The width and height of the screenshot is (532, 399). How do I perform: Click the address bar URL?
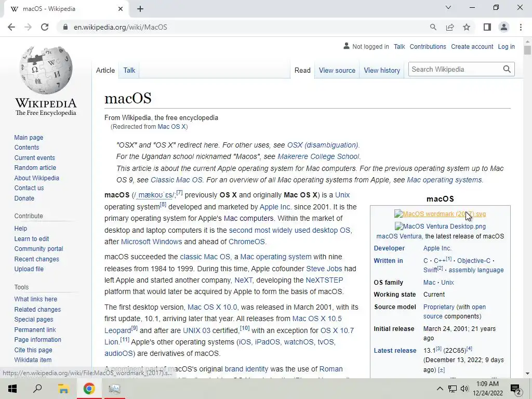tap(121, 27)
